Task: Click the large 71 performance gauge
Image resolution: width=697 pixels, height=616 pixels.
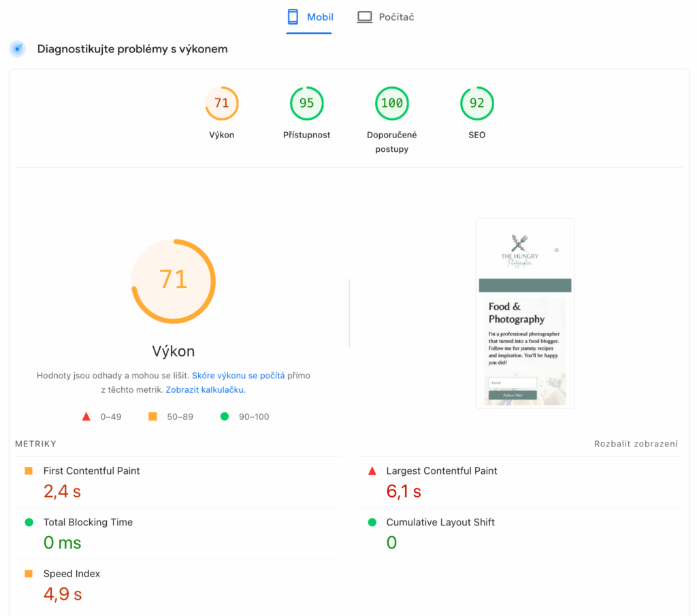Action: pos(174,280)
